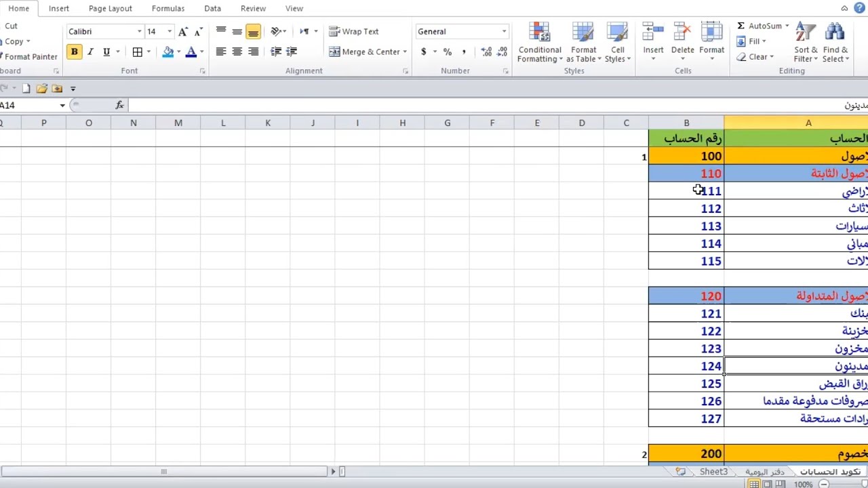Expand font name dropdown
This screenshot has height=488, width=868.
[x=139, y=32]
